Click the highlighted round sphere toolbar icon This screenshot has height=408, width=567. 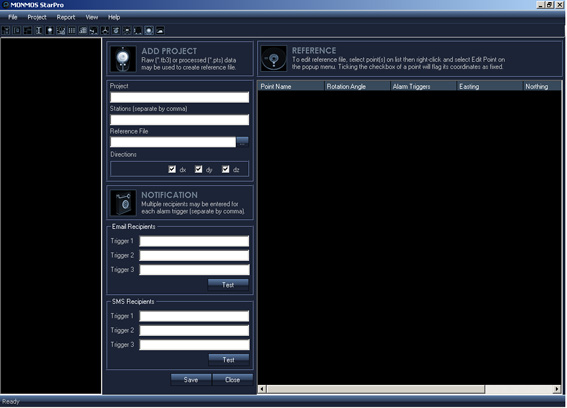click(149, 30)
